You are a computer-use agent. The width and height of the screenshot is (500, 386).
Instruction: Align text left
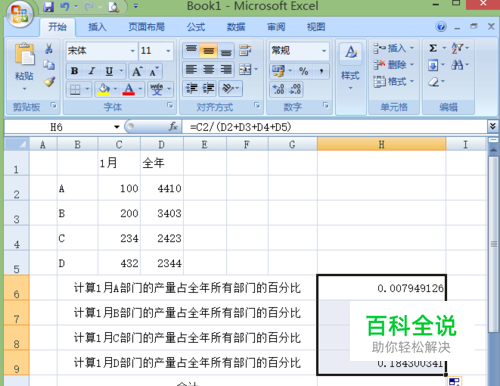click(x=191, y=70)
